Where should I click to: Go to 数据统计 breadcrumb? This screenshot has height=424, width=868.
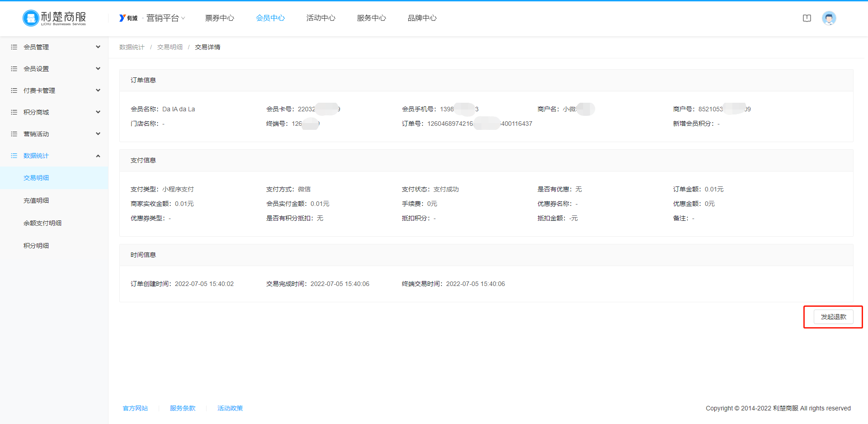point(132,47)
